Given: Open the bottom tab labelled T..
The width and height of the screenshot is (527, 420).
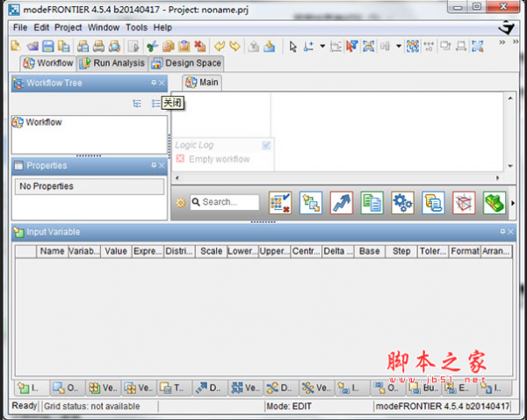Looking at the screenshot, I should tap(174, 388).
